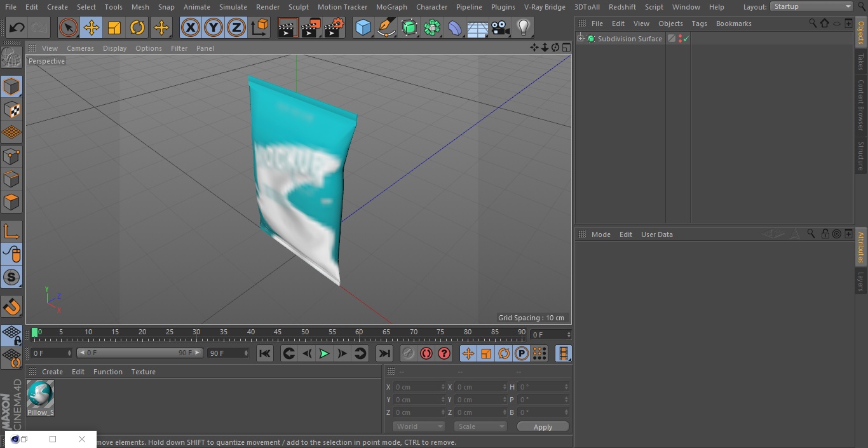
Task: Open the Layout dropdown set to Startup
Action: (812, 6)
